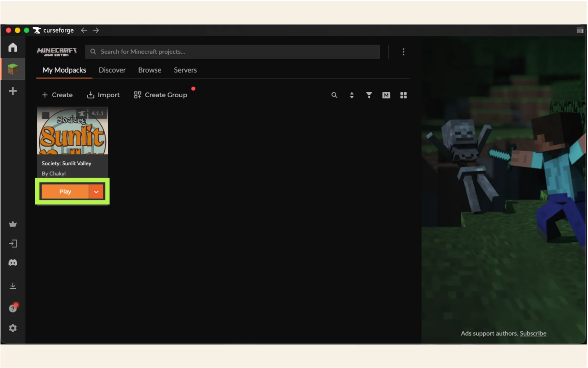The height and width of the screenshot is (368, 588).
Task: Navigate back with the left arrow
Action: point(84,30)
